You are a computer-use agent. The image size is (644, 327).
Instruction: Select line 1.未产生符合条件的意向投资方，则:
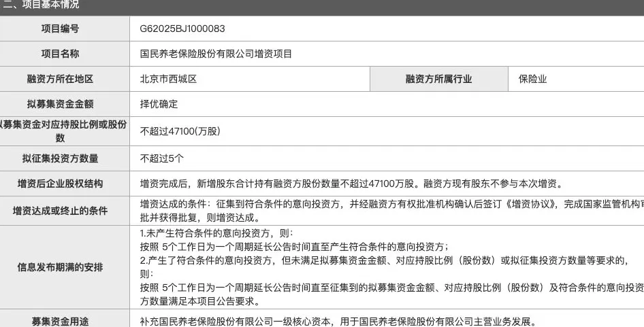click(217, 233)
